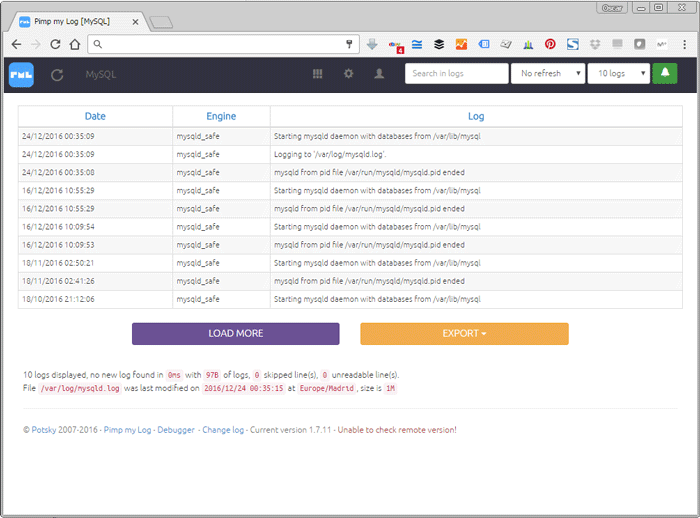Click the blue S extension icon
Image resolution: width=700 pixels, height=518 pixels.
[573, 44]
